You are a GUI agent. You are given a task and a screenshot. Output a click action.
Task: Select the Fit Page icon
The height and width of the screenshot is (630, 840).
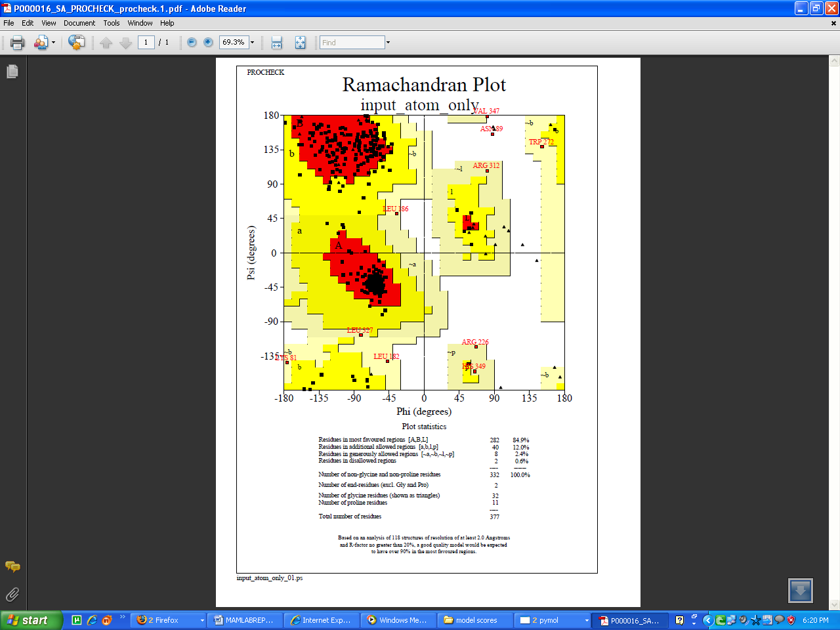click(x=300, y=43)
